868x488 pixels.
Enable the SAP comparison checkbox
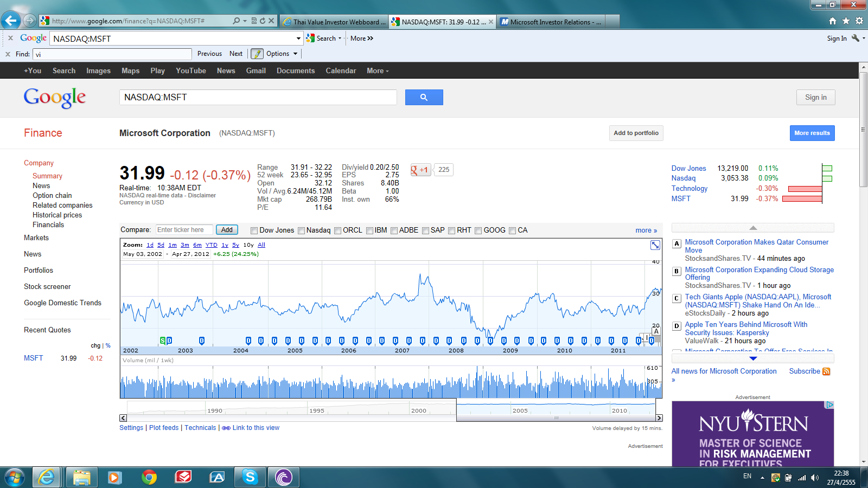click(x=425, y=230)
